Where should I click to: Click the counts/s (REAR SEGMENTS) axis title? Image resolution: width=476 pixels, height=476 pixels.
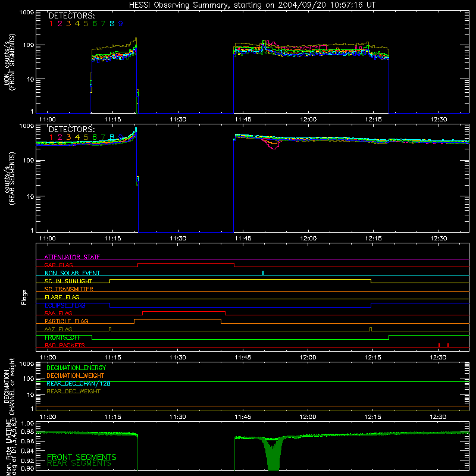10,178
